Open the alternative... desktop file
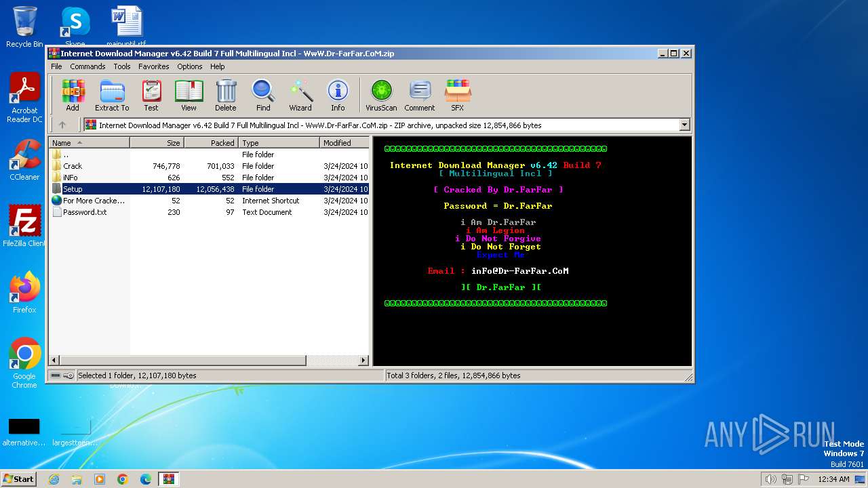 (x=24, y=432)
